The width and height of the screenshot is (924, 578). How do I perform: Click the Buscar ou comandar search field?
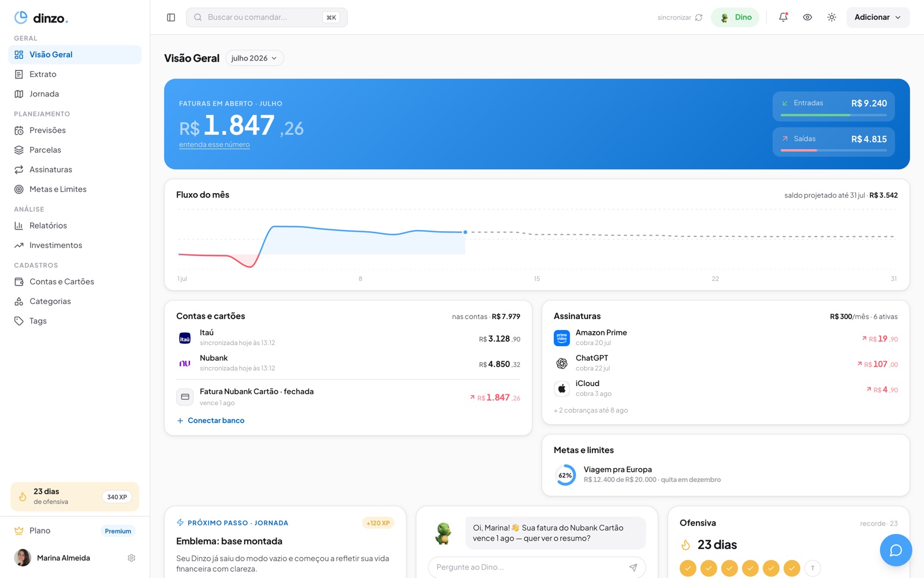point(267,17)
